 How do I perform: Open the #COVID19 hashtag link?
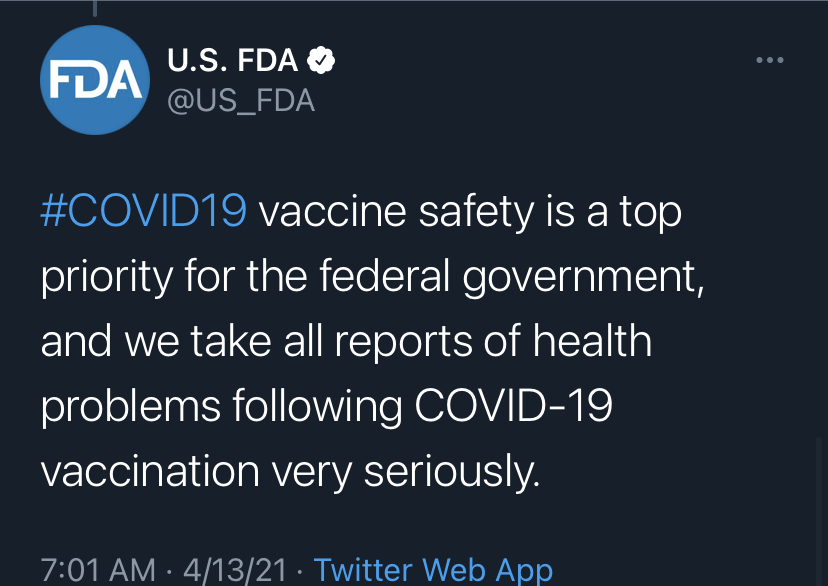point(143,213)
